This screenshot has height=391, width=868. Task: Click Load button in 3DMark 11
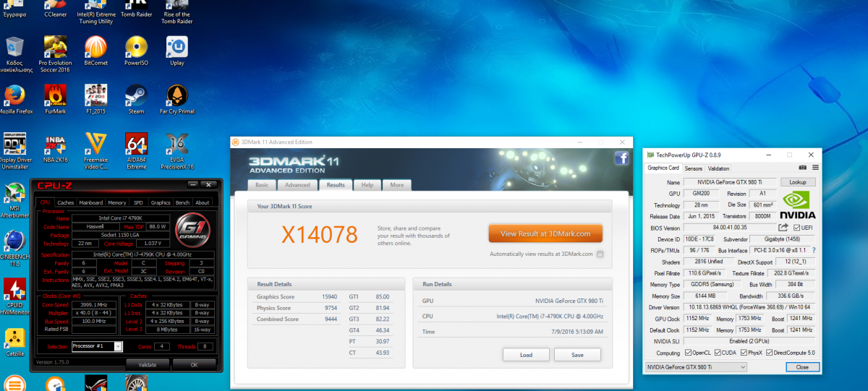click(x=526, y=355)
